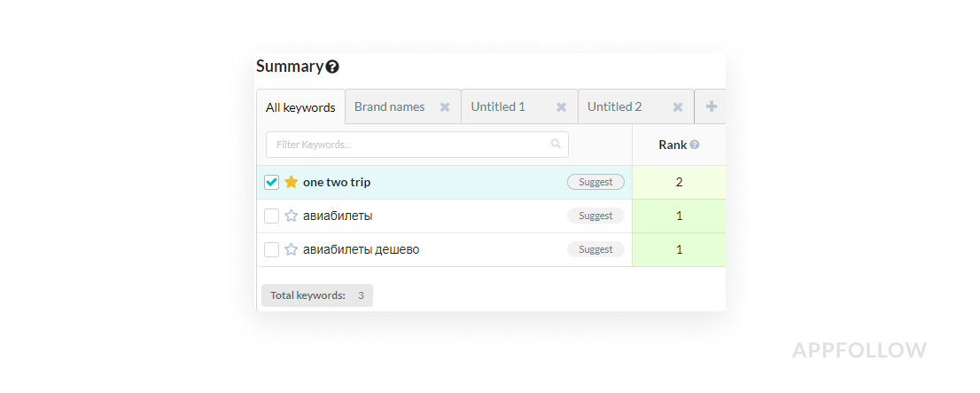Viewport: 980px width, 393px height.
Task: Close the Untitled 2 tab
Action: [678, 107]
